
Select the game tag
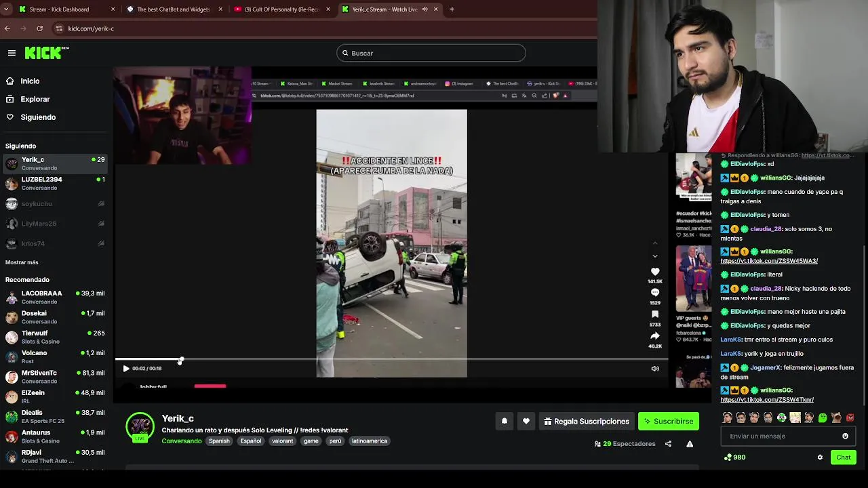coord(311,441)
